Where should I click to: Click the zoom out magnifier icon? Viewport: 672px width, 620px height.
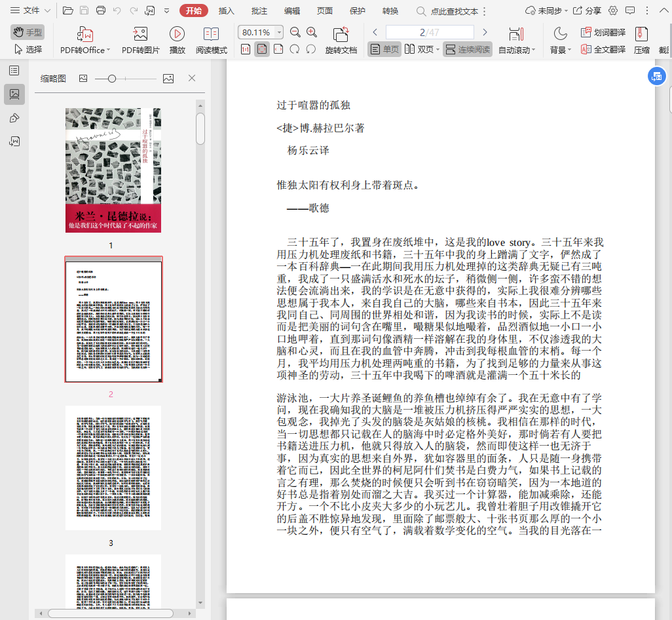[x=295, y=32]
